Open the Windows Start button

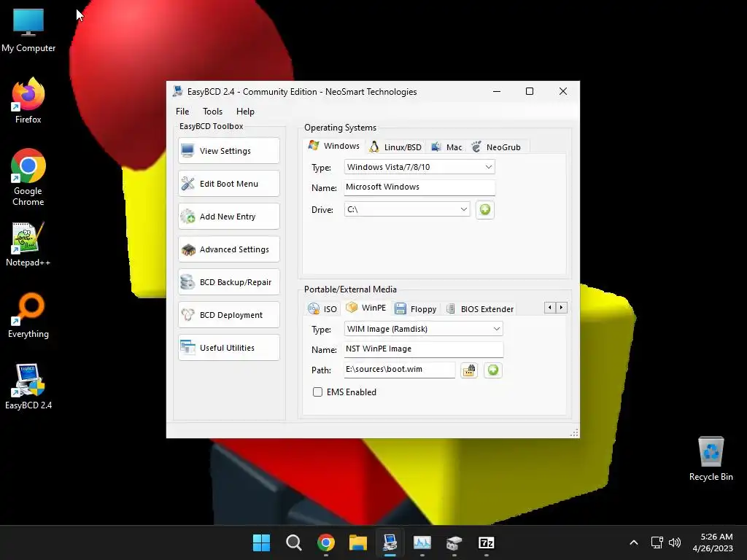click(261, 542)
